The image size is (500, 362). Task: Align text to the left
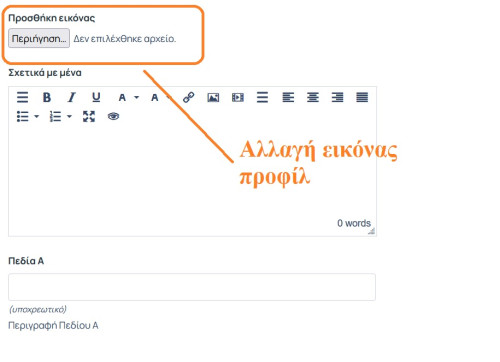click(x=288, y=97)
